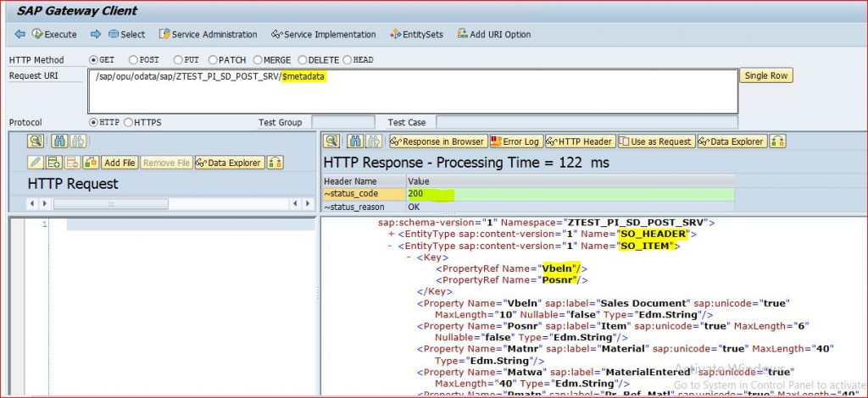
Task: Click the forward arrow next to Select
Action: click(x=96, y=34)
